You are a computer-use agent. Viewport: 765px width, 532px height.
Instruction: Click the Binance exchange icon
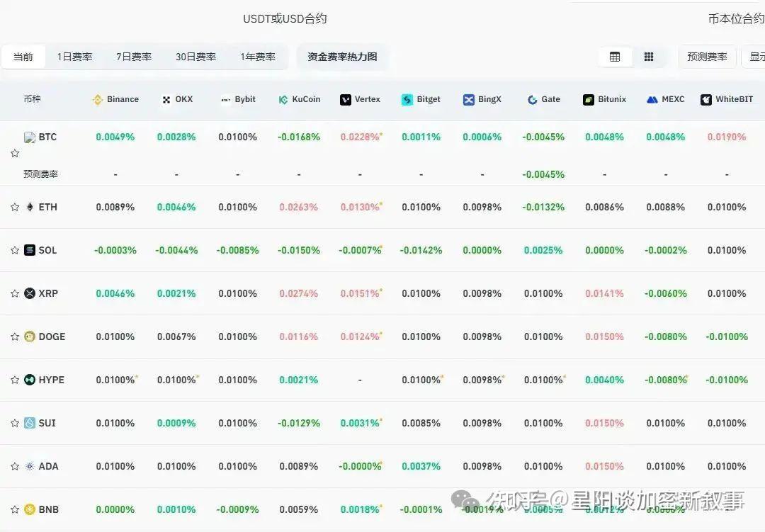click(96, 99)
